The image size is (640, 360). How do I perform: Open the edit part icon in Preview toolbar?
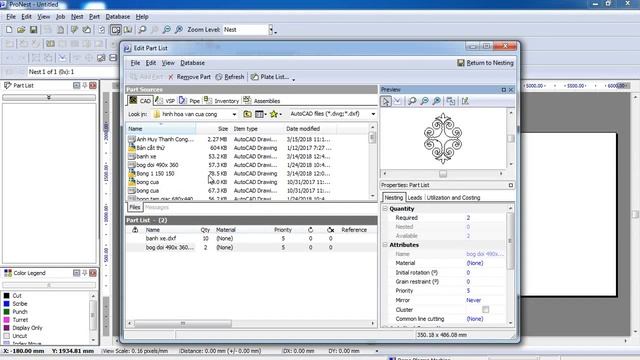pos(465,101)
